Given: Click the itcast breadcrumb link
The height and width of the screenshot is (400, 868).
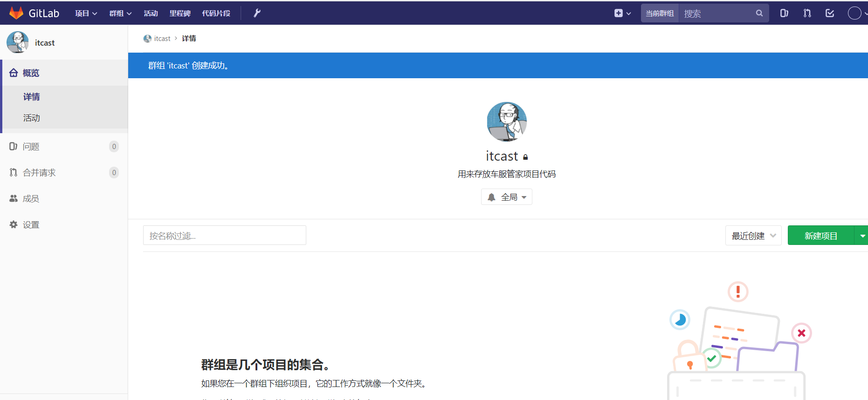Looking at the screenshot, I should click(x=162, y=39).
